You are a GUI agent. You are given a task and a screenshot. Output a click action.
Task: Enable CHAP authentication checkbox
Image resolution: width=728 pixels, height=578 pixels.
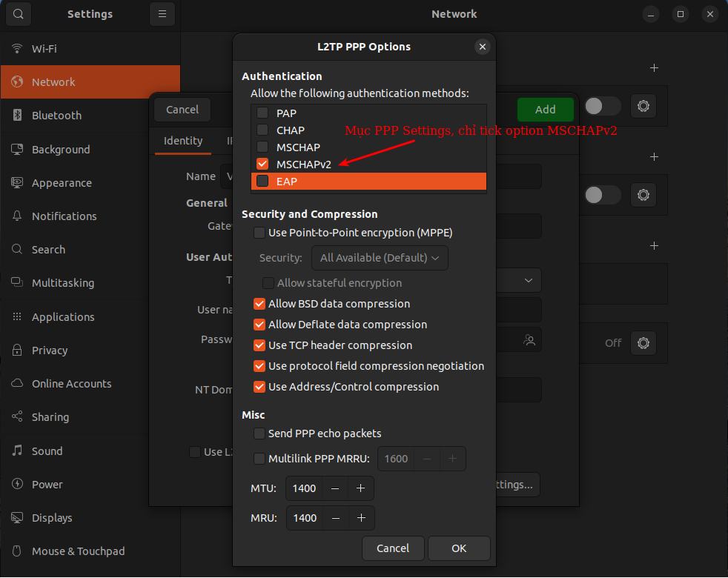pos(262,130)
